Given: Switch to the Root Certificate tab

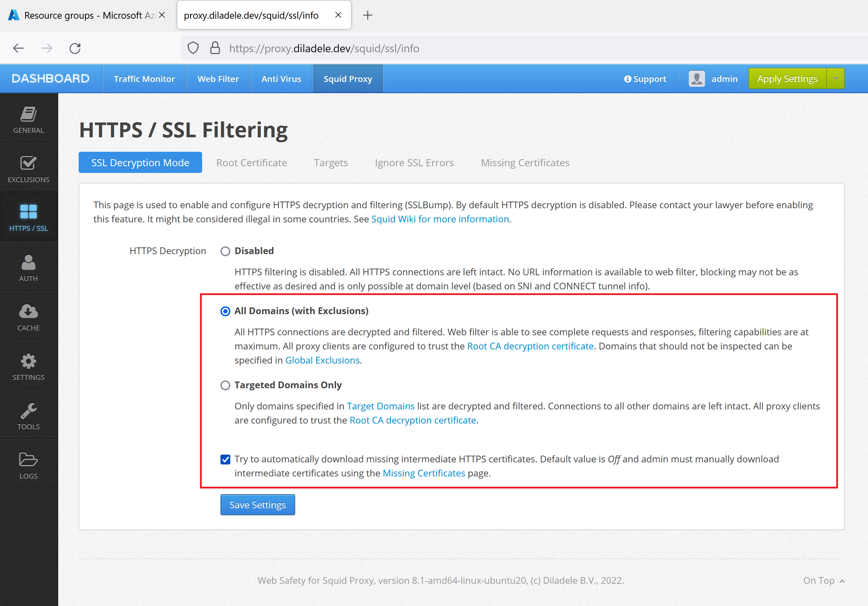Looking at the screenshot, I should 251,163.
